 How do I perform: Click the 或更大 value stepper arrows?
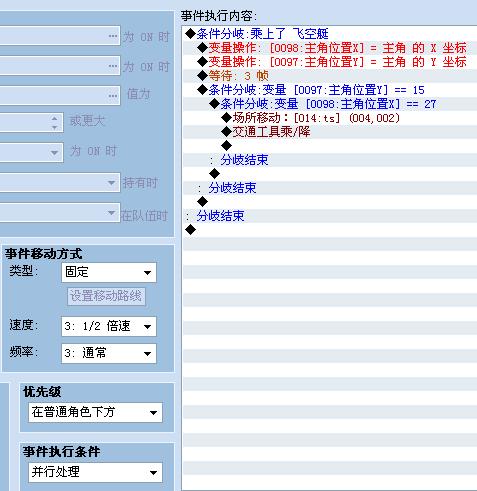point(55,123)
